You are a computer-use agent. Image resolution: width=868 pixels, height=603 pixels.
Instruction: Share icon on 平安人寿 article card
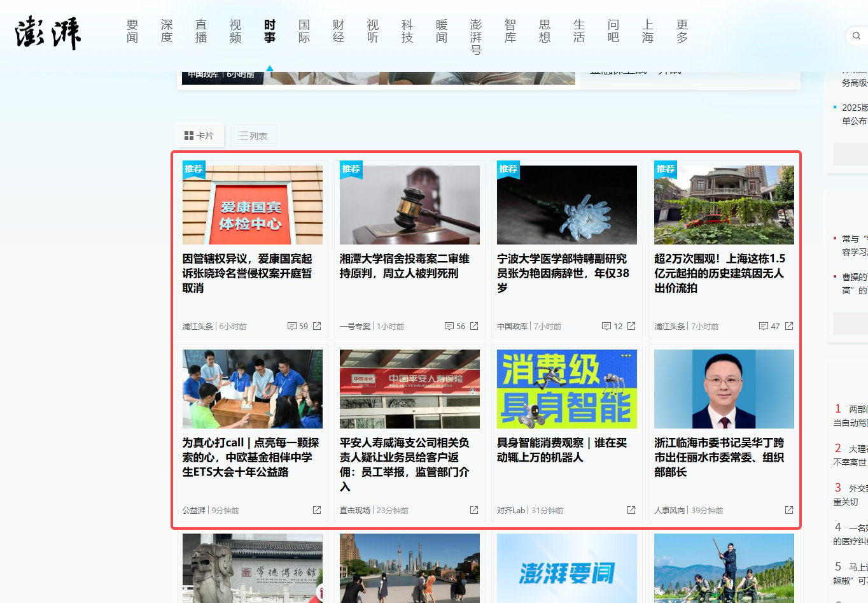474,510
